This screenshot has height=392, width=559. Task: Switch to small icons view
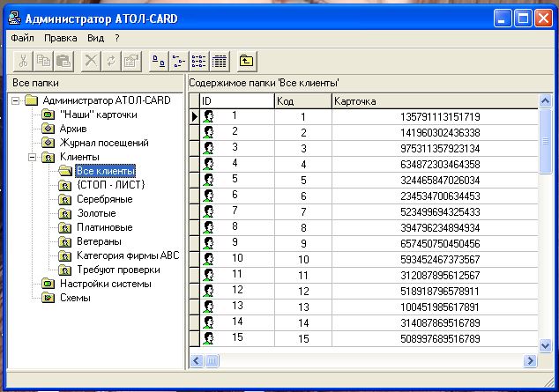tap(178, 61)
